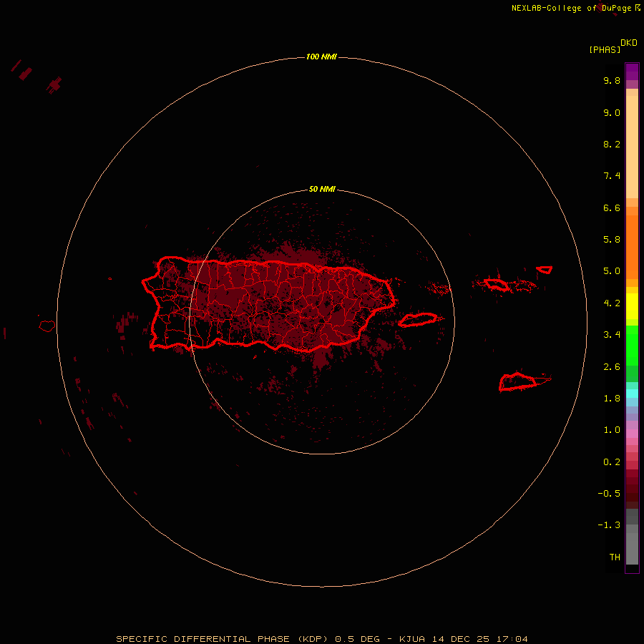This screenshot has width=644, height=644.
Task: Select the cyan band near 1.8
Action: click(632, 394)
